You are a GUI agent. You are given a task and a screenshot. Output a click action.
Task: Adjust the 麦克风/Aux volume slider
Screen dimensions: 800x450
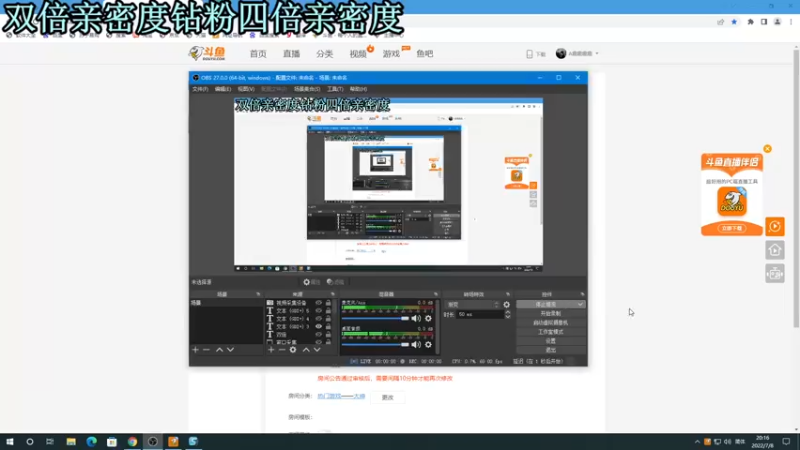(376, 319)
